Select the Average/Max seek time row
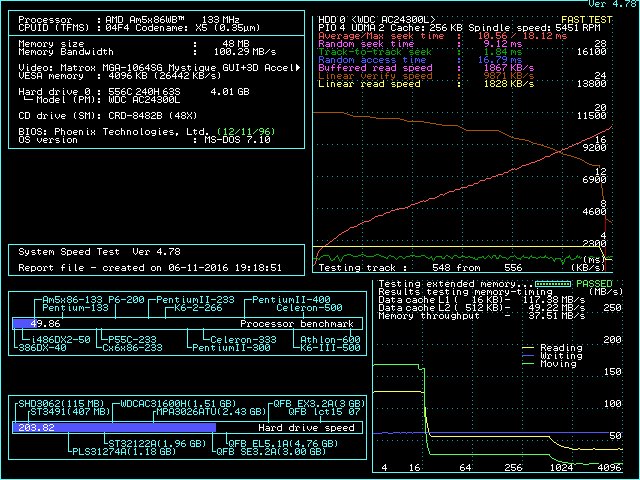The height and width of the screenshot is (480, 640). click(440, 35)
